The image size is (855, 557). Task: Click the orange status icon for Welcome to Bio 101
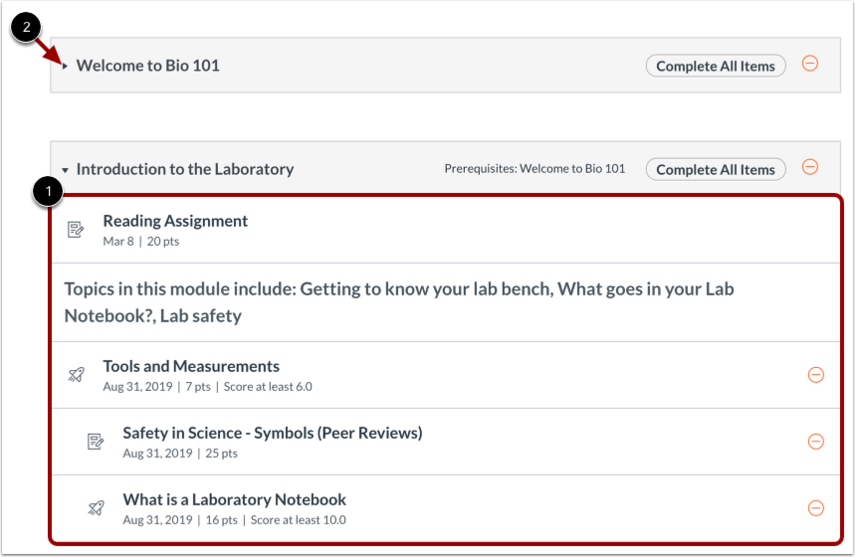810,63
